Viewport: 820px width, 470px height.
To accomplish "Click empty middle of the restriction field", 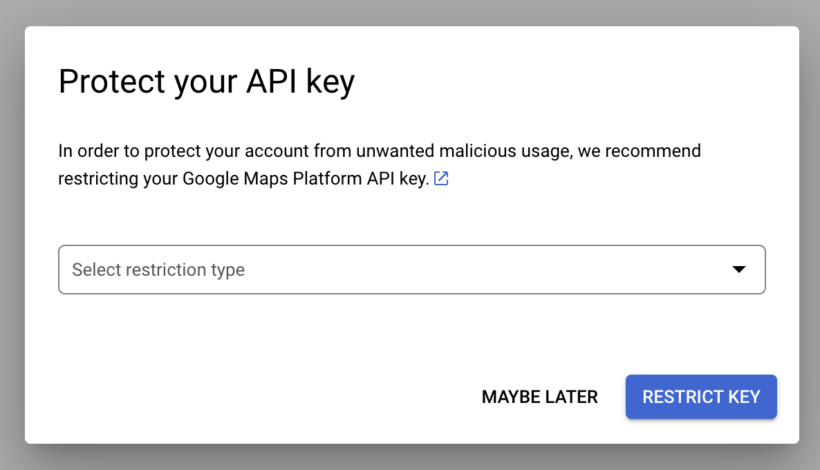I will (x=480, y=270).
